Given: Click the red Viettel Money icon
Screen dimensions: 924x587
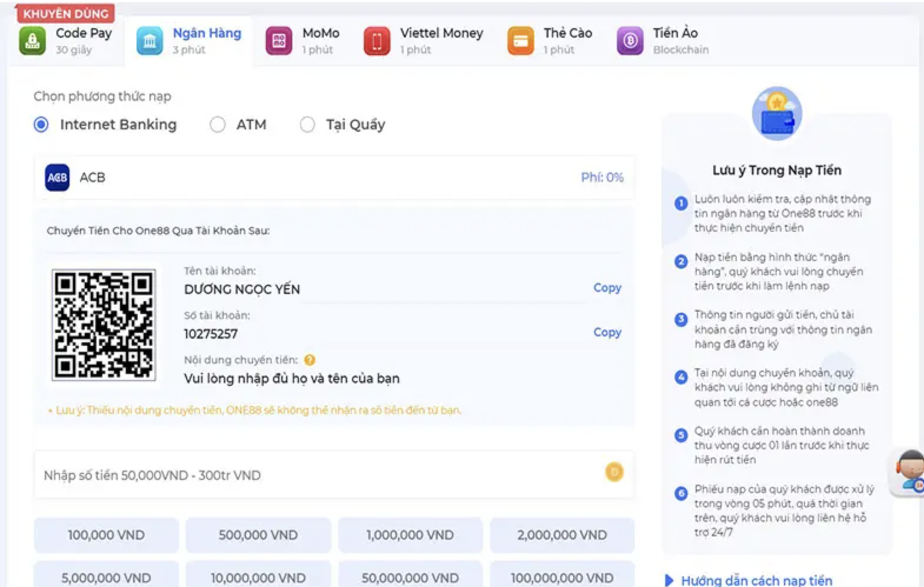Looking at the screenshot, I should coord(377,41).
